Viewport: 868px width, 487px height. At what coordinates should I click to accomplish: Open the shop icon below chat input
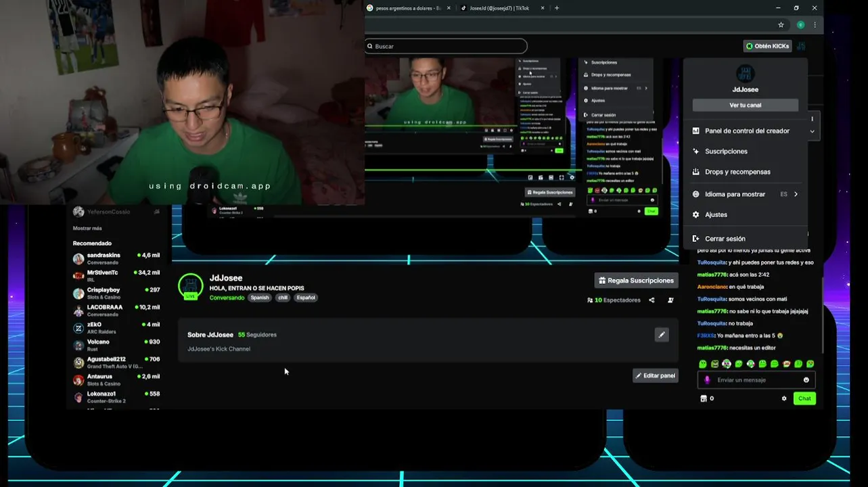pos(704,398)
